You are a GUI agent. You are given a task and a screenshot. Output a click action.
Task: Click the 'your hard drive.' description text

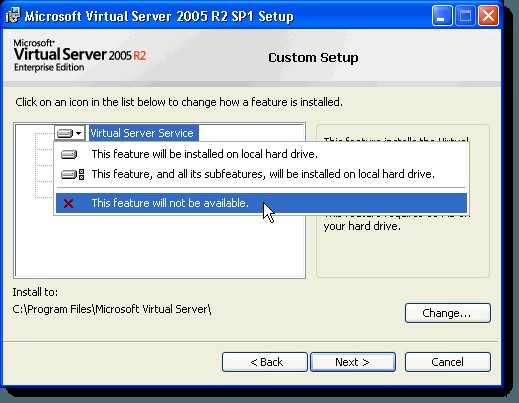pyautogui.click(x=362, y=226)
